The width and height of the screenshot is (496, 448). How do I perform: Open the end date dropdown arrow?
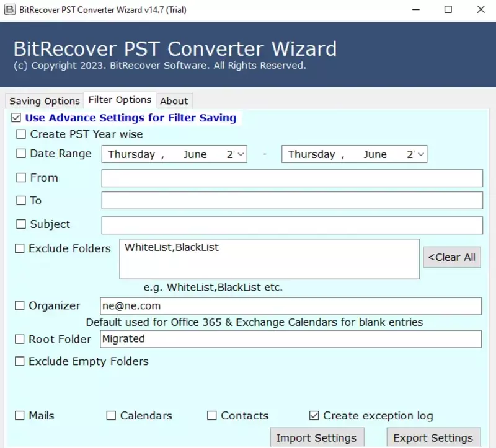[421, 154]
